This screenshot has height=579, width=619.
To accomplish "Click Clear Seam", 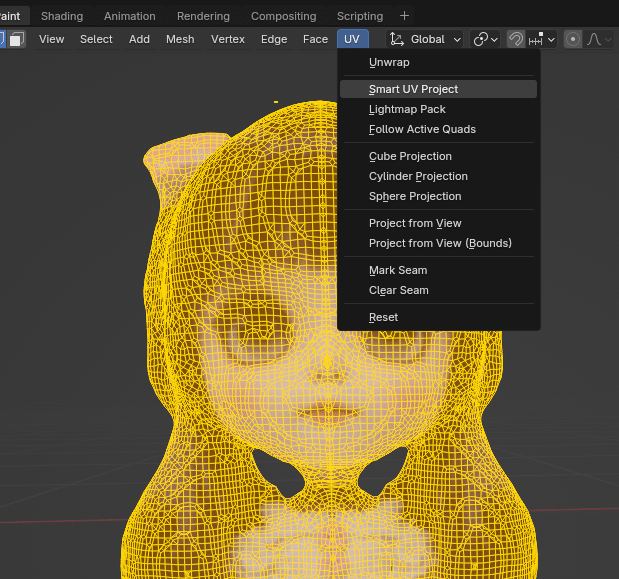I will coord(438,290).
